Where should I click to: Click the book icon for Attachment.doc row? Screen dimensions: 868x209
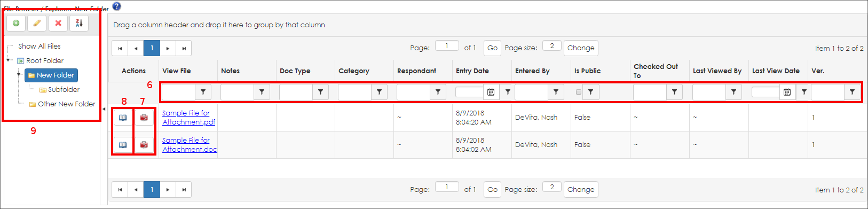pos(123,145)
